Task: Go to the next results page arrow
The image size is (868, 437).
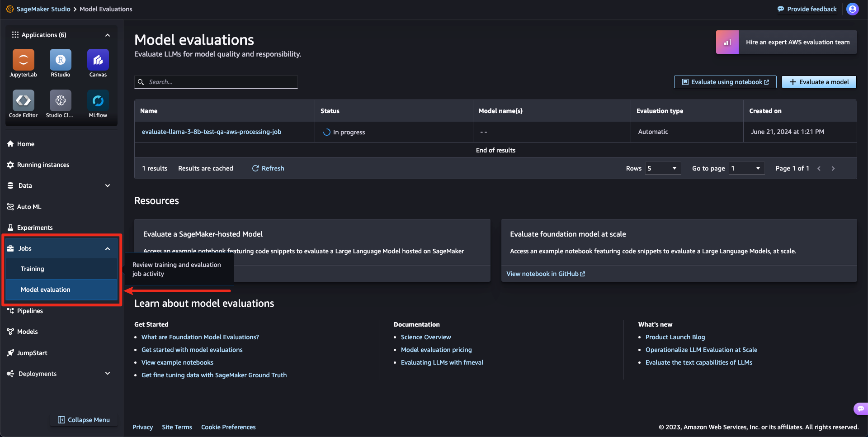Action: (x=833, y=168)
